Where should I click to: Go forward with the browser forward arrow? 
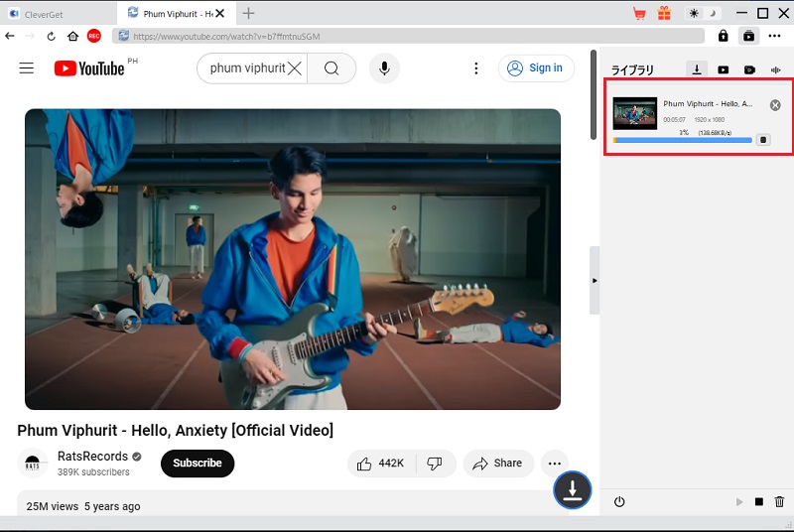[x=30, y=36]
